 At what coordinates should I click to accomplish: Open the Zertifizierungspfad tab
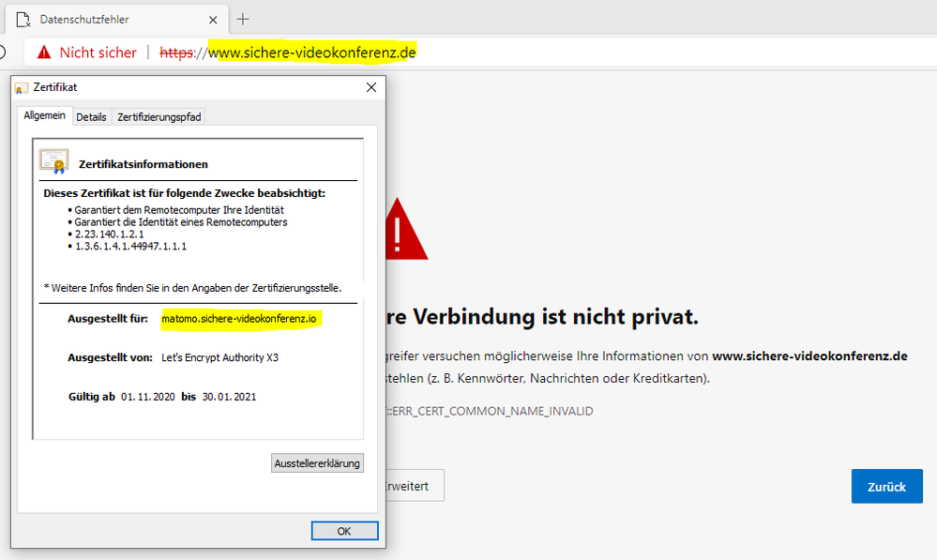(159, 117)
